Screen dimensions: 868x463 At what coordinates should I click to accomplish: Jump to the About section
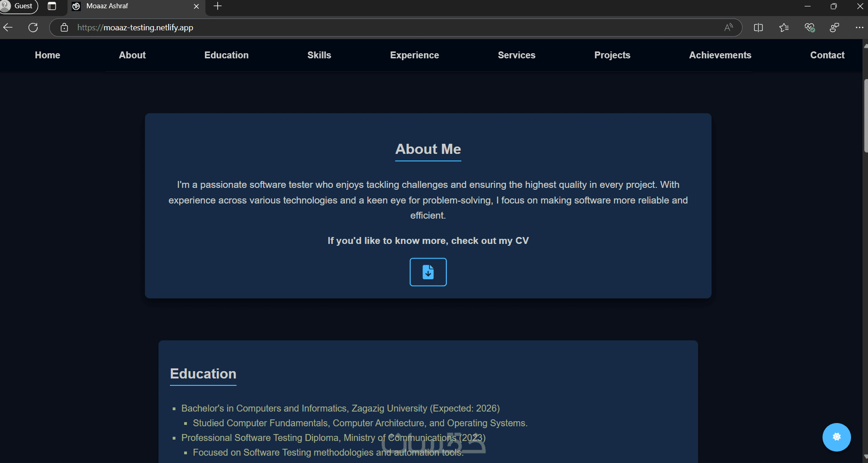[x=132, y=55]
